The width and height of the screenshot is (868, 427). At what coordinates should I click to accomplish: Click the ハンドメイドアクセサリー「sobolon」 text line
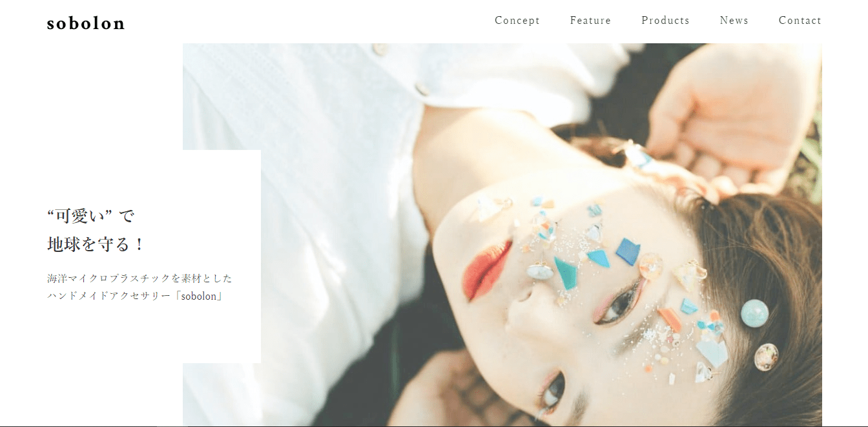point(135,297)
